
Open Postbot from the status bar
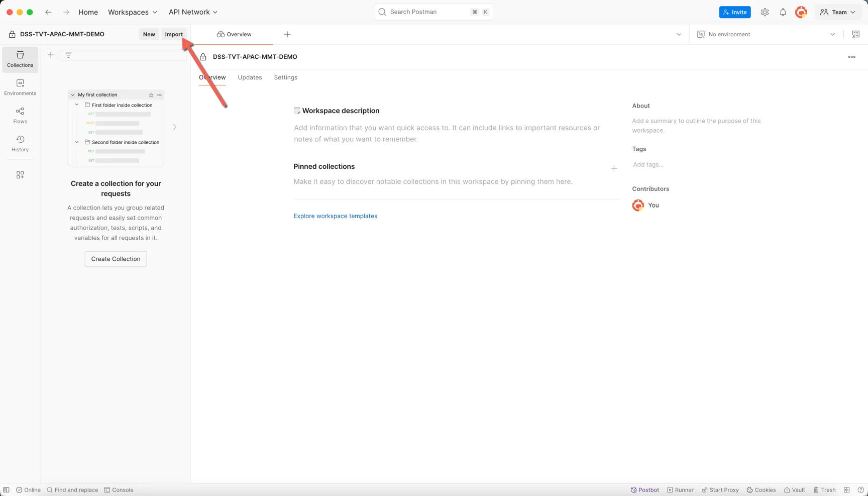pos(645,490)
